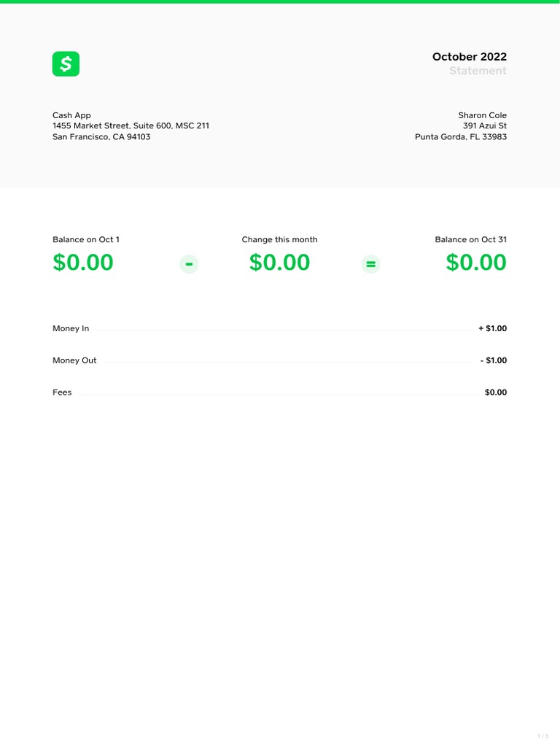
Task: Click the Fees row label
Action: click(62, 392)
